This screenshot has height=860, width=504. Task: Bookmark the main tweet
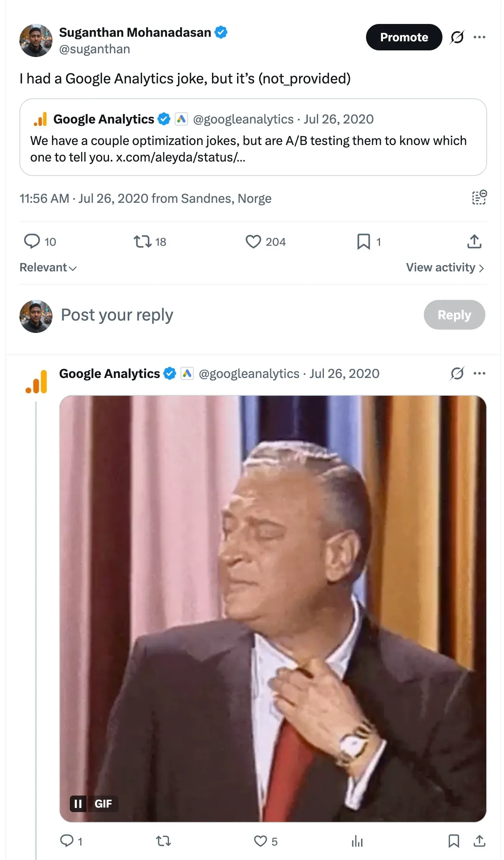(x=364, y=241)
